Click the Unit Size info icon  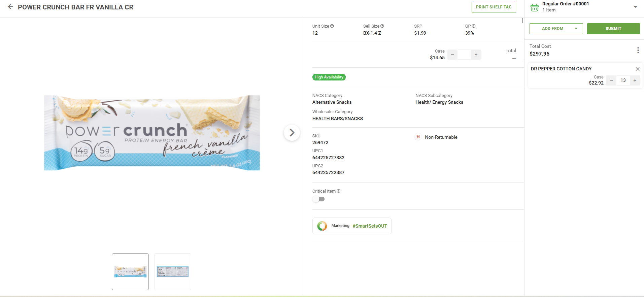coord(332,26)
